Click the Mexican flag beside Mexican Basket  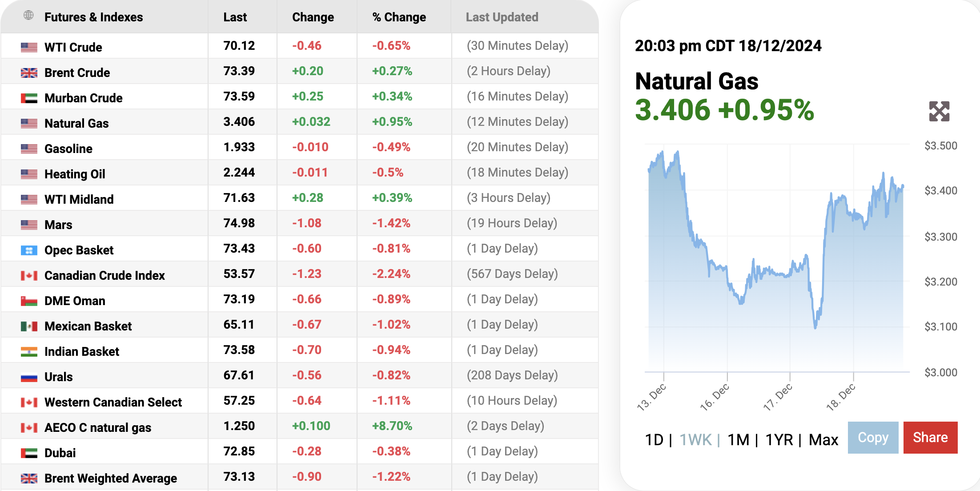pyautogui.click(x=29, y=326)
